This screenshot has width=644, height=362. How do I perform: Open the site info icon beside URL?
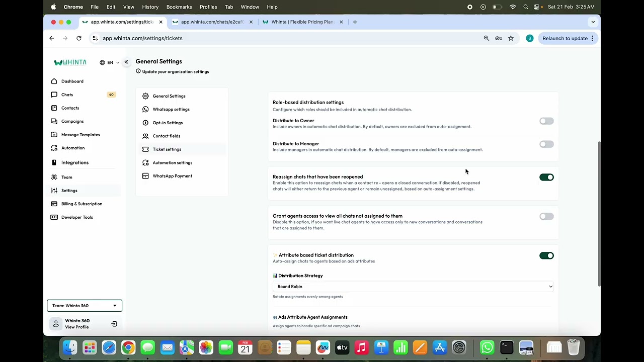click(95, 38)
